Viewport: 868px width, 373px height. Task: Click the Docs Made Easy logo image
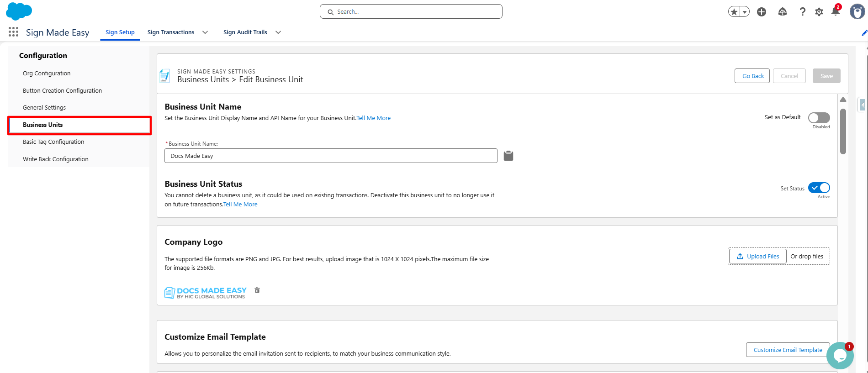[206, 293]
